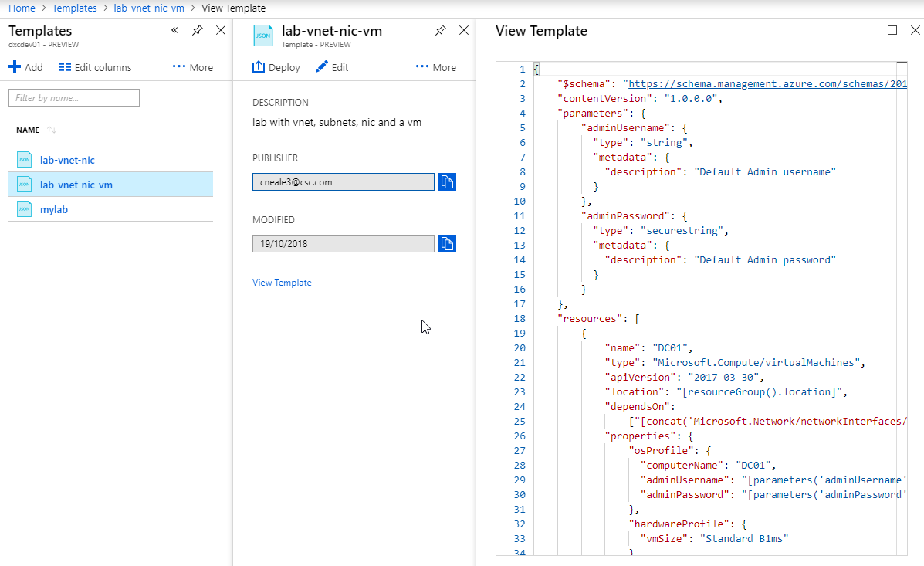Click "Standard_B1ms" vmSize value
The image size is (924, 566).
click(744, 538)
